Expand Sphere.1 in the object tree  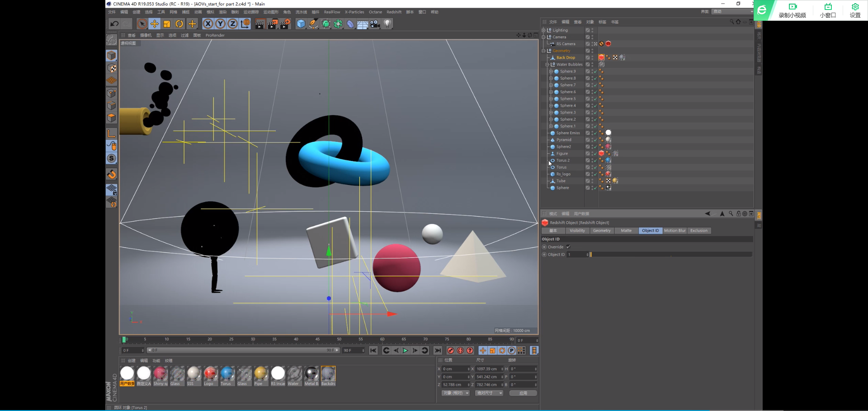tap(551, 126)
